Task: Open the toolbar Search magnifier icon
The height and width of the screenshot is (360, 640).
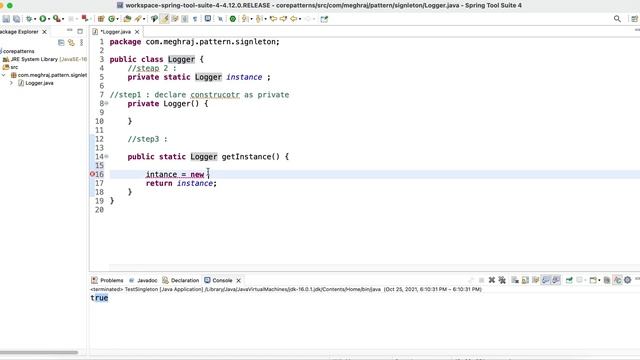Action: tap(617, 19)
